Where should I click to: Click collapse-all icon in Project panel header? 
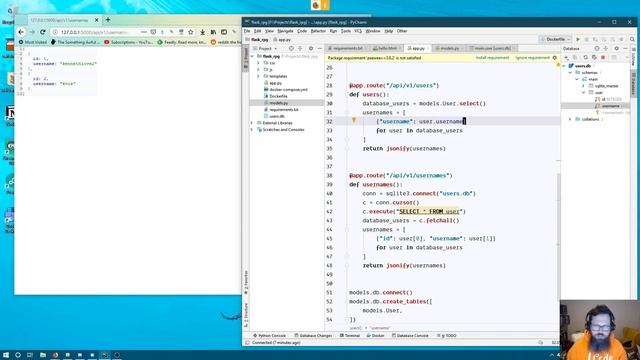[300, 49]
